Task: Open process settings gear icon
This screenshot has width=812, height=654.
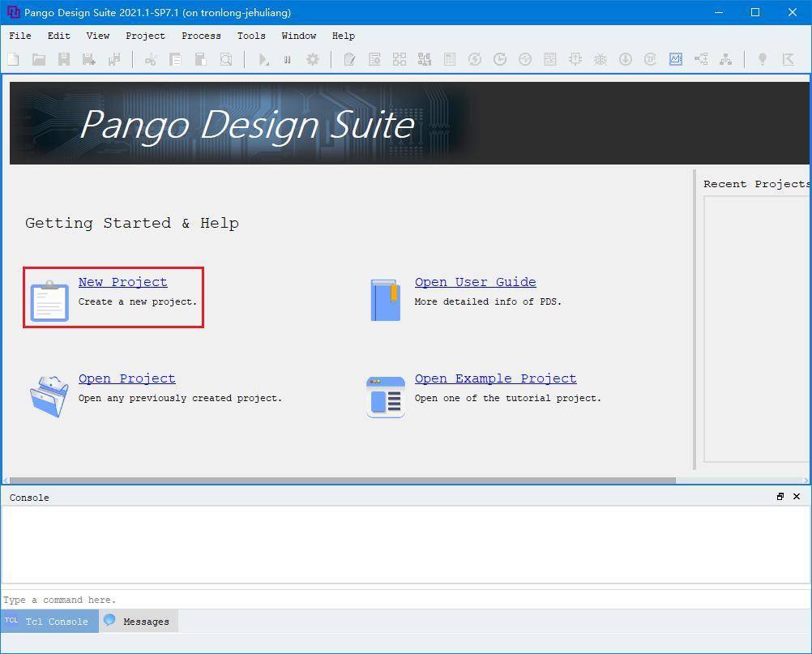Action: coord(313,59)
